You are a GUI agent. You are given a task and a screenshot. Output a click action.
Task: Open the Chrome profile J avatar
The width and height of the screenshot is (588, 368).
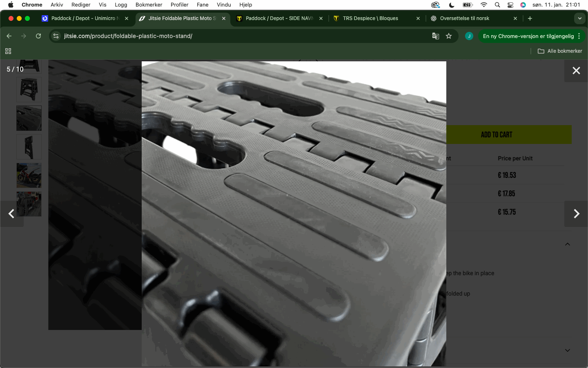(469, 36)
